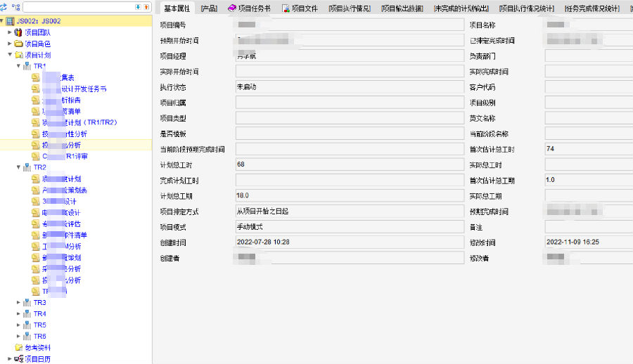Click the TR6 stage chart icon
This screenshot has height=364, width=633.
click(x=27, y=336)
